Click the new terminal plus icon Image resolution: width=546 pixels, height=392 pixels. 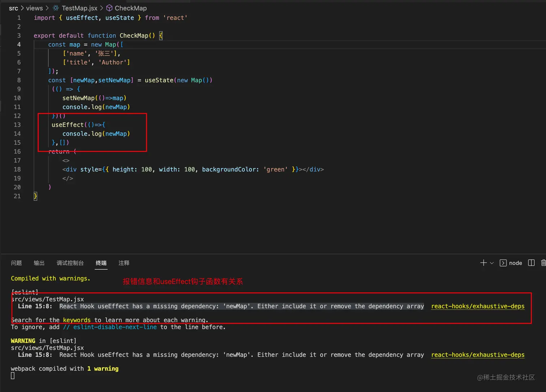pos(483,263)
